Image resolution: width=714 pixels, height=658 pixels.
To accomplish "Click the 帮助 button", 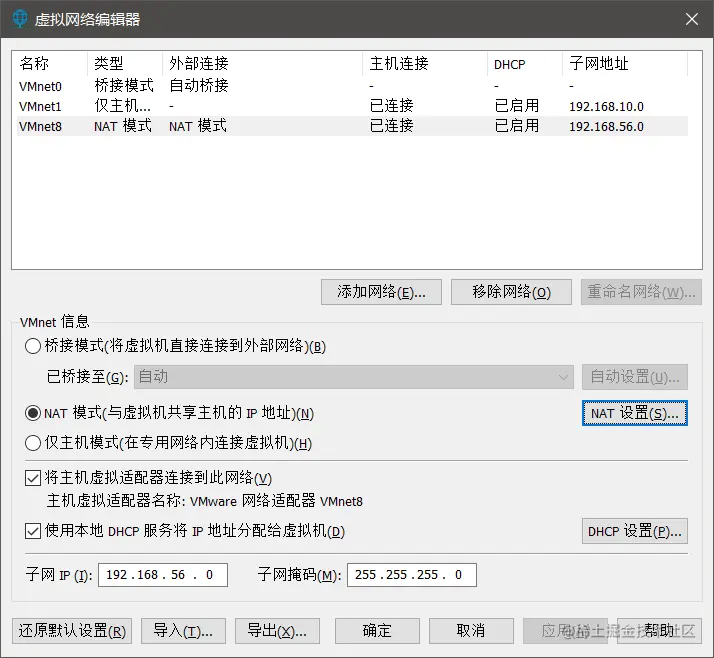I will pos(659,631).
